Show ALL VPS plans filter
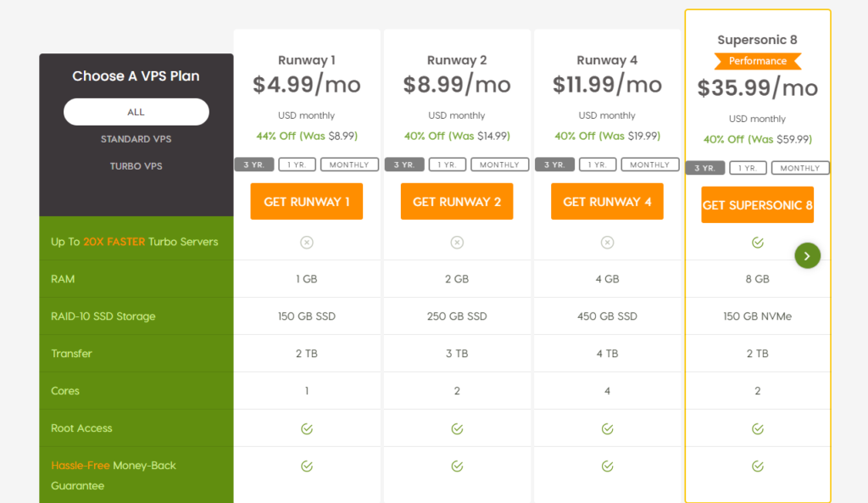Viewport: 868px width, 503px height. click(x=136, y=112)
